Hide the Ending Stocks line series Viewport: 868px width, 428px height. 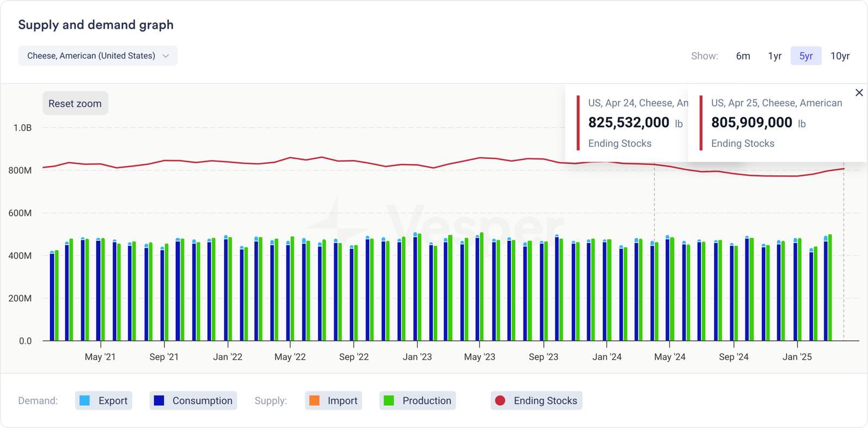tap(545, 401)
